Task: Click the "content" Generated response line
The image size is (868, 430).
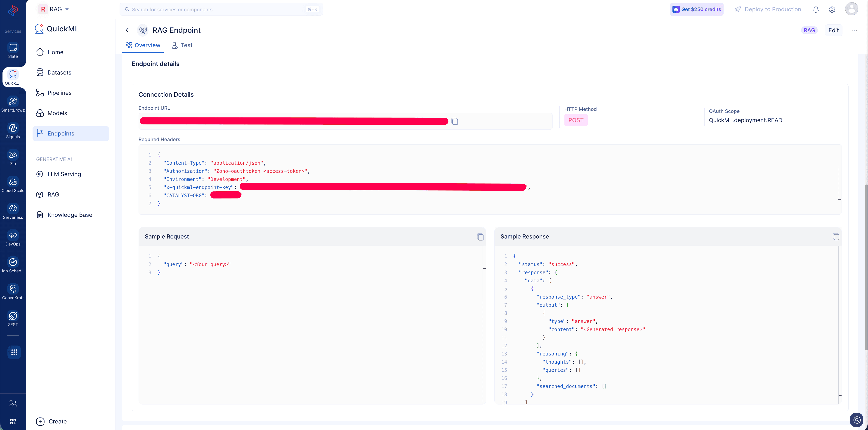Action: tap(597, 330)
